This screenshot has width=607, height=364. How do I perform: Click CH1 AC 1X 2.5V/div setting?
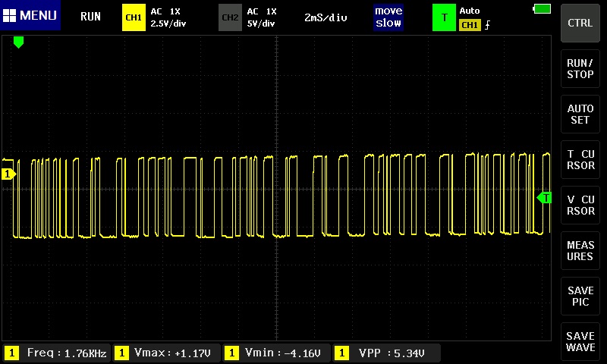point(168,17)
